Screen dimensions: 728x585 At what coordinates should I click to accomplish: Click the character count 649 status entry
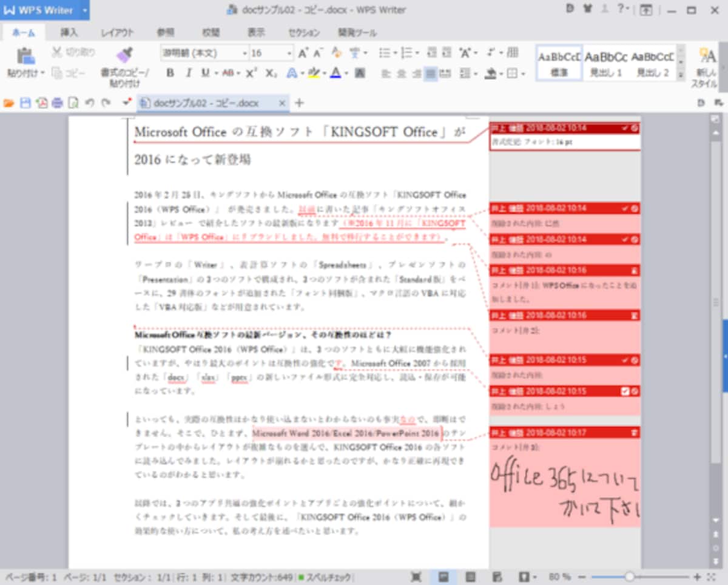click(261, 577)
